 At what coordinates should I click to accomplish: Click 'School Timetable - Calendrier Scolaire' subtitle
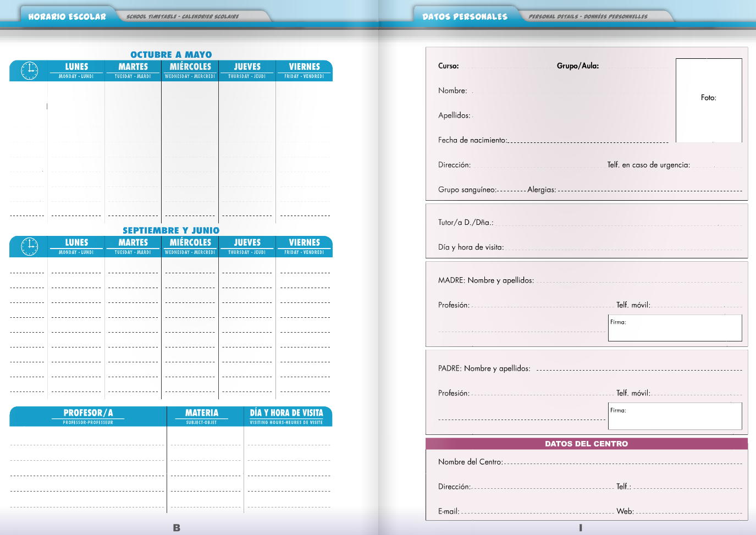point(183,16)
